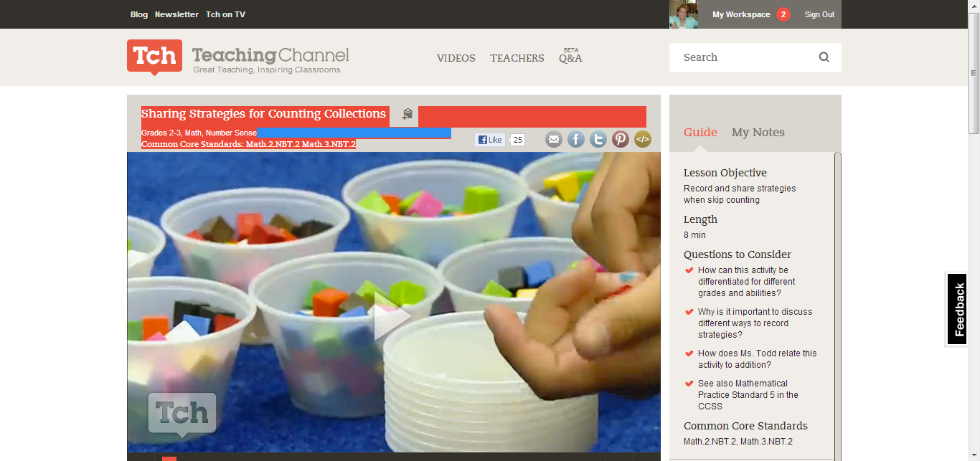Share the video on Facebook
This screenshot has width=980, height=461.
[x=576, y=139]
